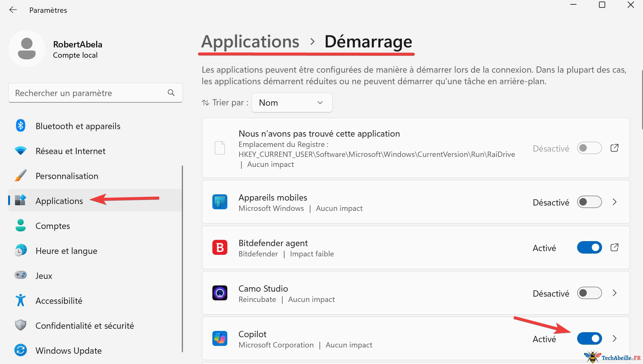Expand Copilot details chevron
Image resolution: width=643 pixels, height=364 pixels.
pos(614,339)
